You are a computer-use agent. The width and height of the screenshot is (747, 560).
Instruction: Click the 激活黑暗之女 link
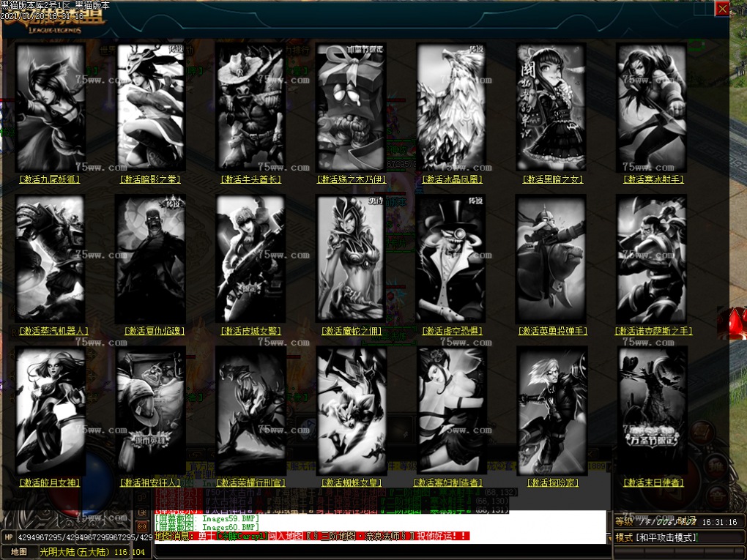(553, 179)
